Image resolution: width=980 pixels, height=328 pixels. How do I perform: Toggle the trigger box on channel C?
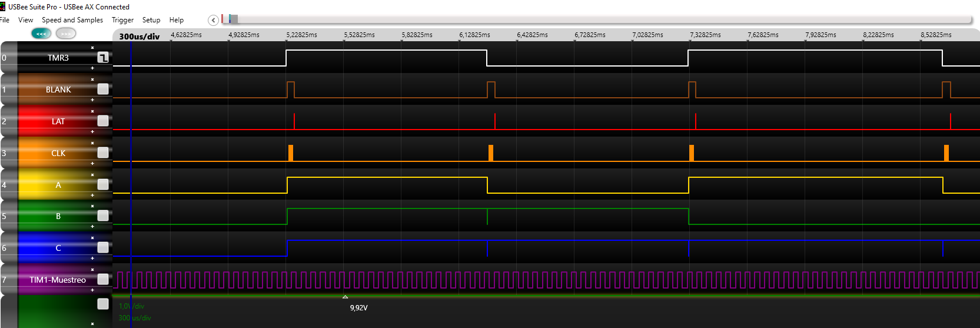pos(103,247)
